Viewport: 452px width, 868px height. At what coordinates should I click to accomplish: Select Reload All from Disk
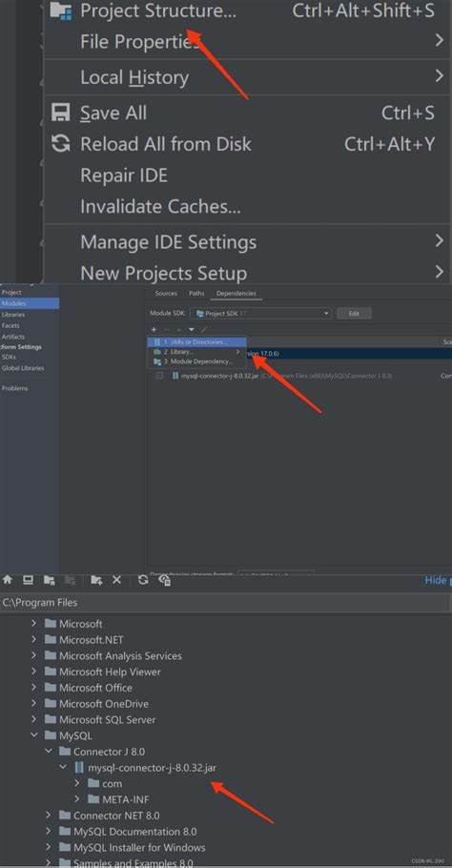pyautogui.click(x=246, y=144)
